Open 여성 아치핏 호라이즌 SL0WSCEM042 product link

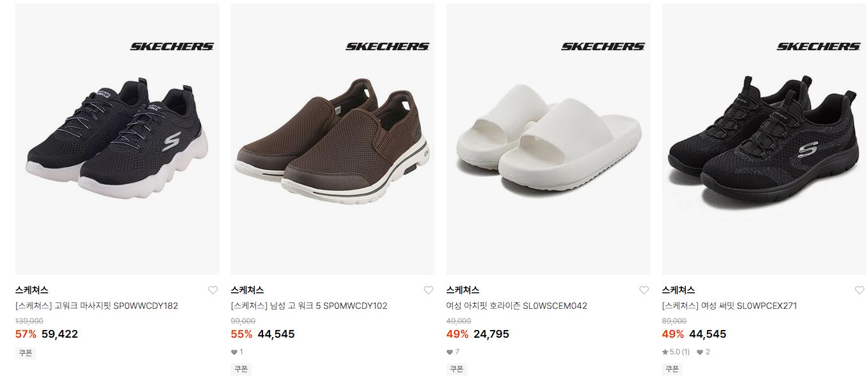(x=517, y=306)
